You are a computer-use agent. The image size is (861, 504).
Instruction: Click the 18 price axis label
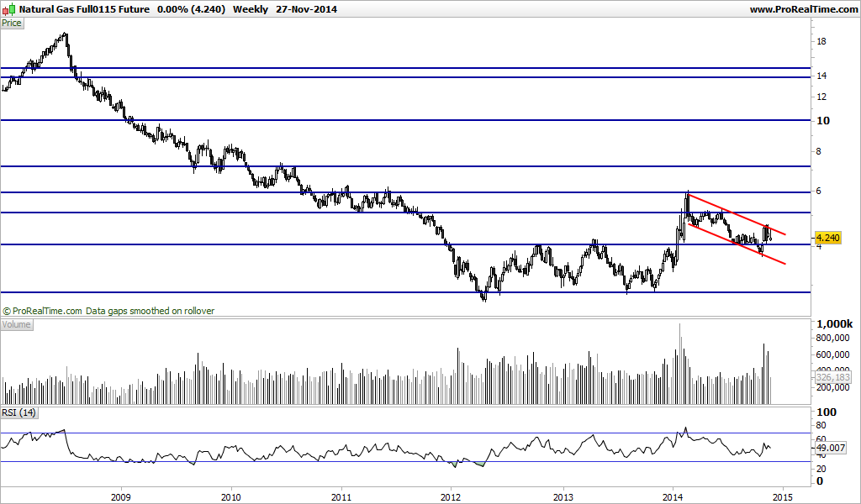[x=821, y=42]
